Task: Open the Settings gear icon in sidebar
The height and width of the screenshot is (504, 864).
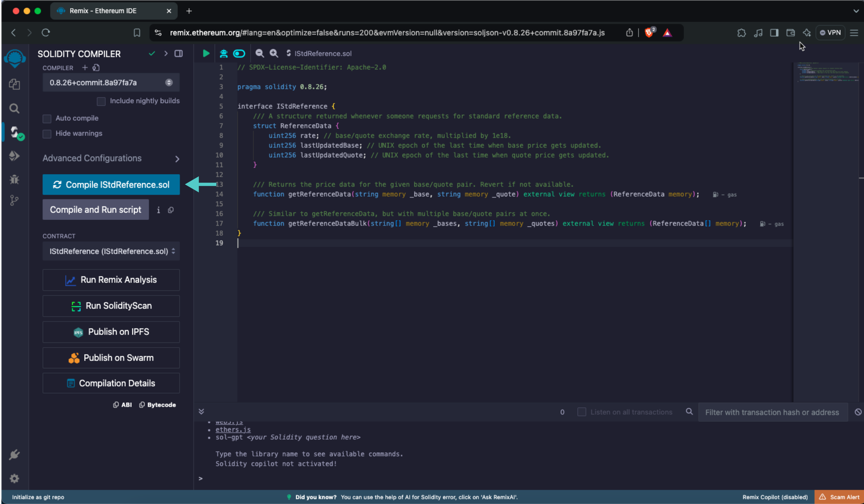Action: [14, 478]
